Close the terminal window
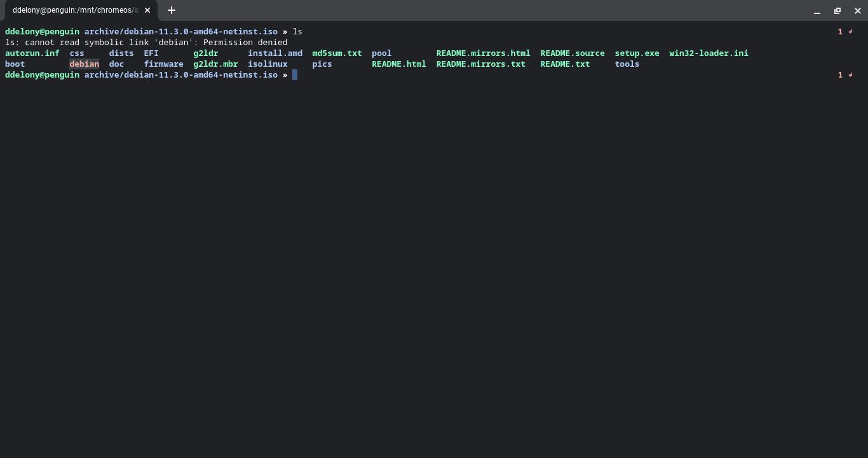 pos(857,11)
